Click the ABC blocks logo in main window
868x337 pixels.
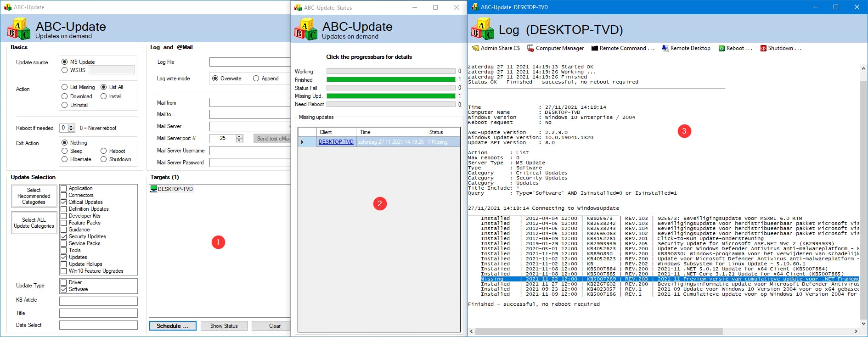pyautogui.click(x=19, y=29)
